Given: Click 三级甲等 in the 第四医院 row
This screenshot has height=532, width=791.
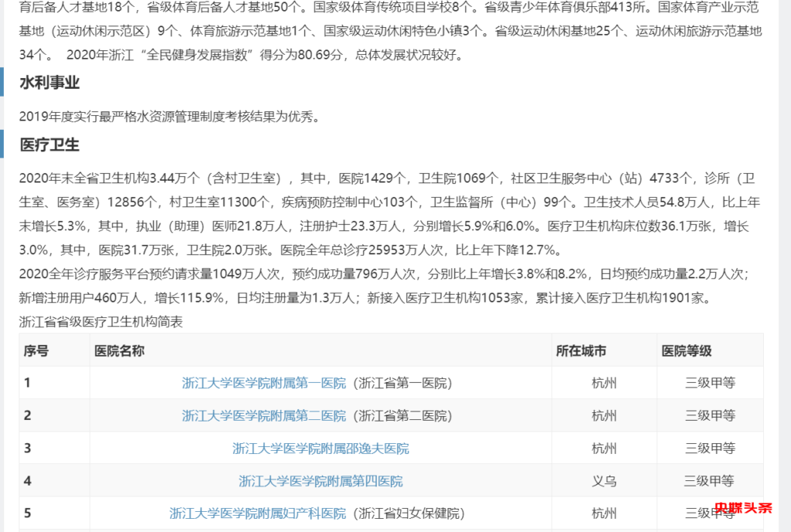Looking at the screenshot, I should (x=709, y=481).
